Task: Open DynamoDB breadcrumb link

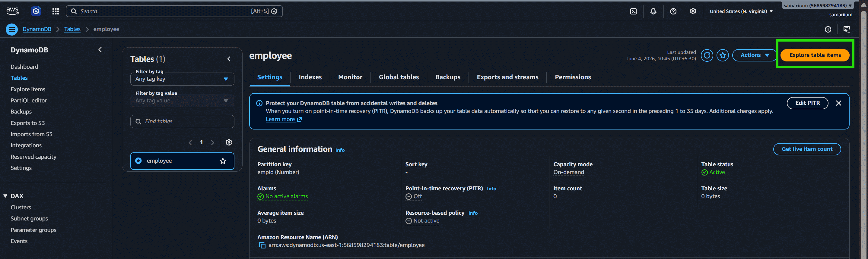Action: point(37,29)
